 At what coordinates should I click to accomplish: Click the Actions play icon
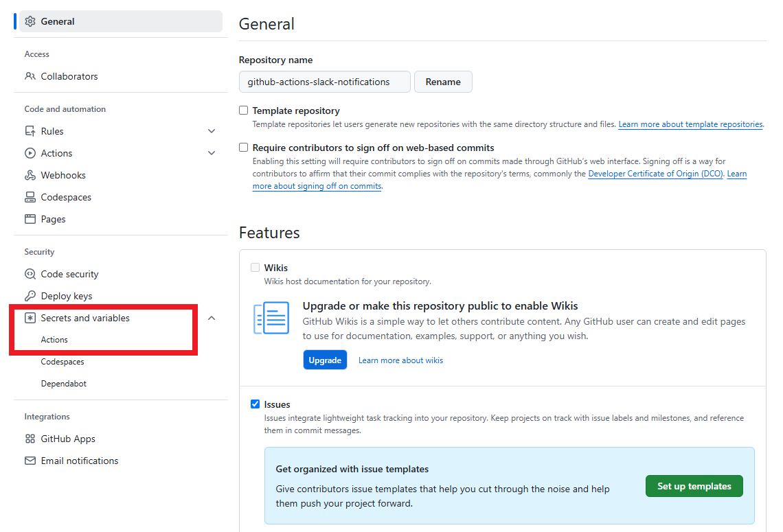(x=30, y=153)
